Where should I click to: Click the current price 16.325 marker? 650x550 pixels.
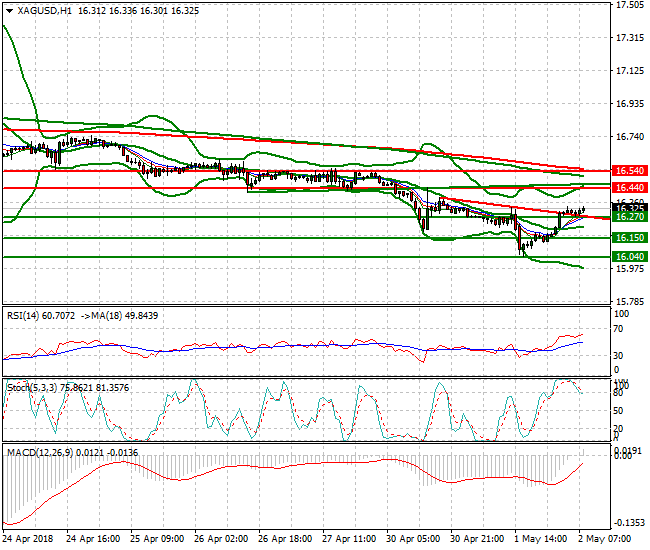tap(628, 208)
